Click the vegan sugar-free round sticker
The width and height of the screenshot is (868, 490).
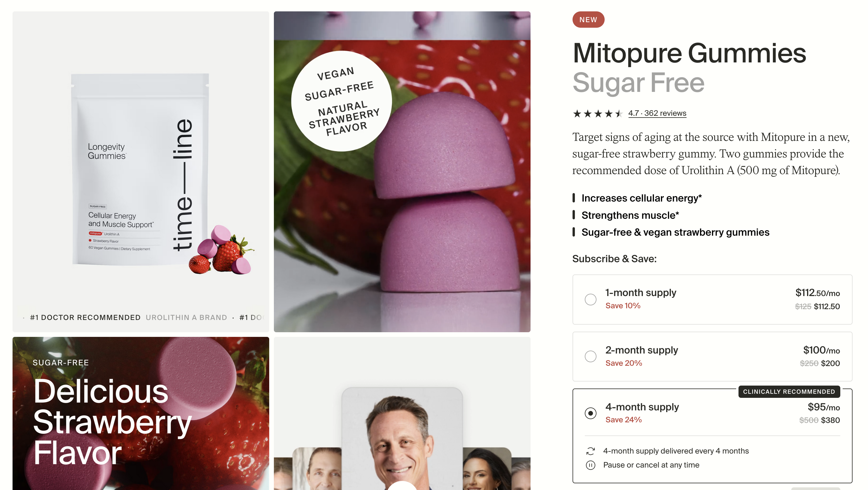click(x=341, y=101)
